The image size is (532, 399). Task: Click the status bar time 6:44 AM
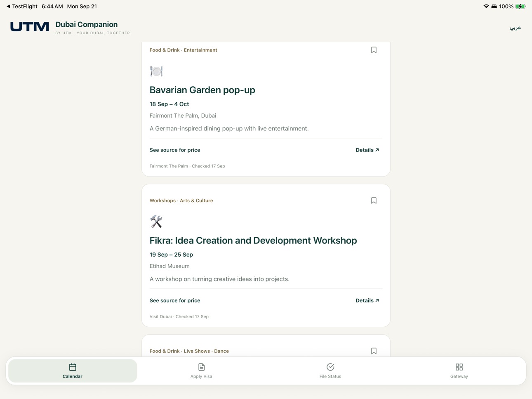[x=52, y=6]
